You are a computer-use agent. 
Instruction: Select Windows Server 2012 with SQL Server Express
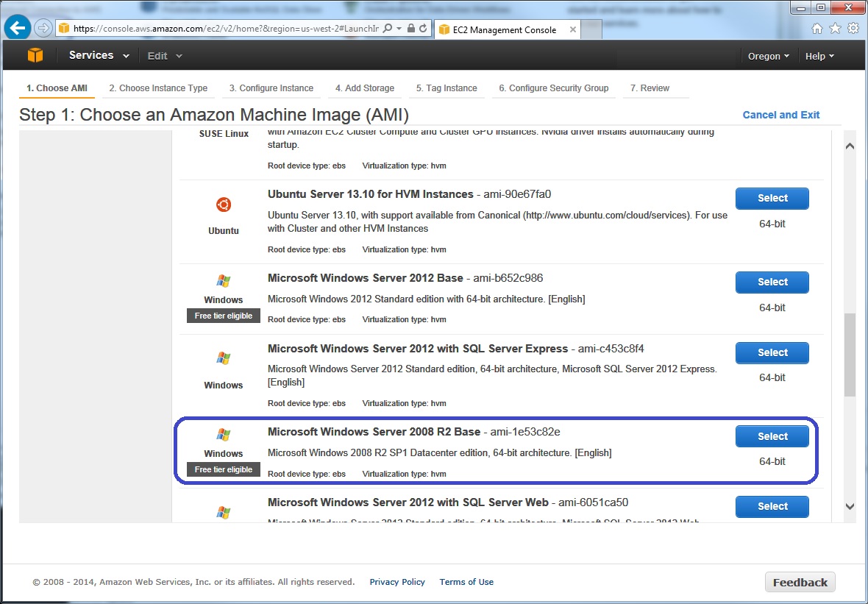click(772, 352)
